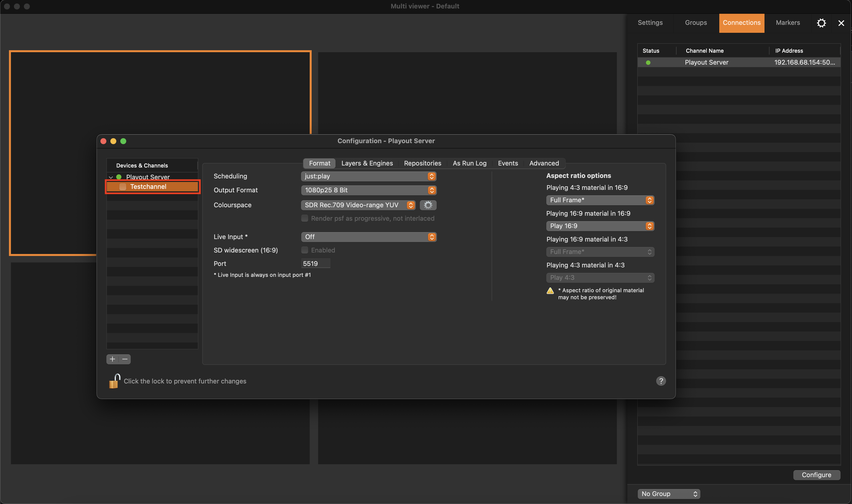Click the Channel Name column header
Image resolution: width=852 pixels, height=504 pixels.
pyautogui.click(x=723, y=51)
